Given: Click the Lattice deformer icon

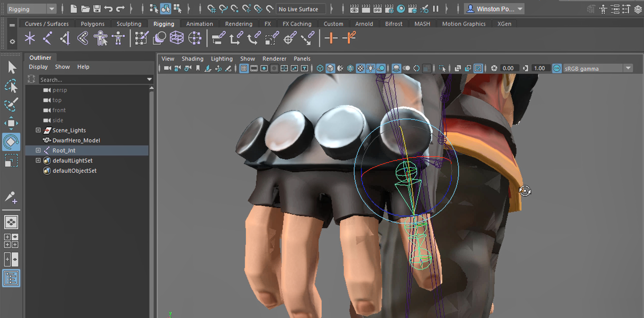Looking at the screenshot, I should (177, 38).
